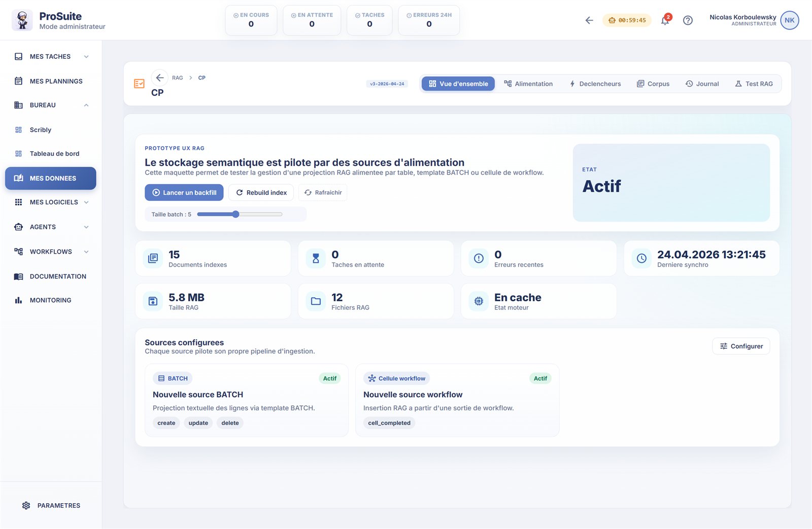Click the orange CP checklist icon
812x529 pixels.
139,84
